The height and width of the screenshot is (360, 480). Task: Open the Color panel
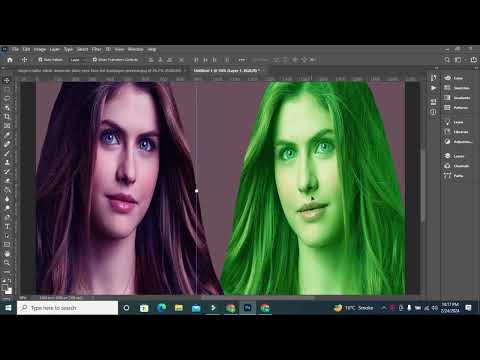[x=454, y=78]
